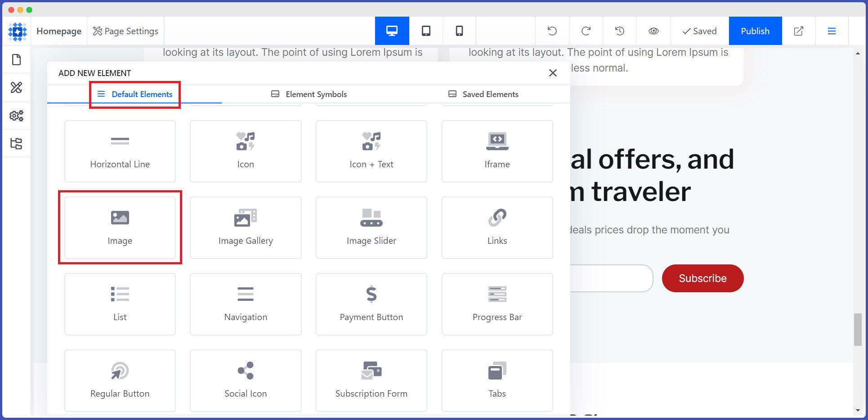Click the 'ADD NEW ELEMENT' panel title

tap(94, 73)
